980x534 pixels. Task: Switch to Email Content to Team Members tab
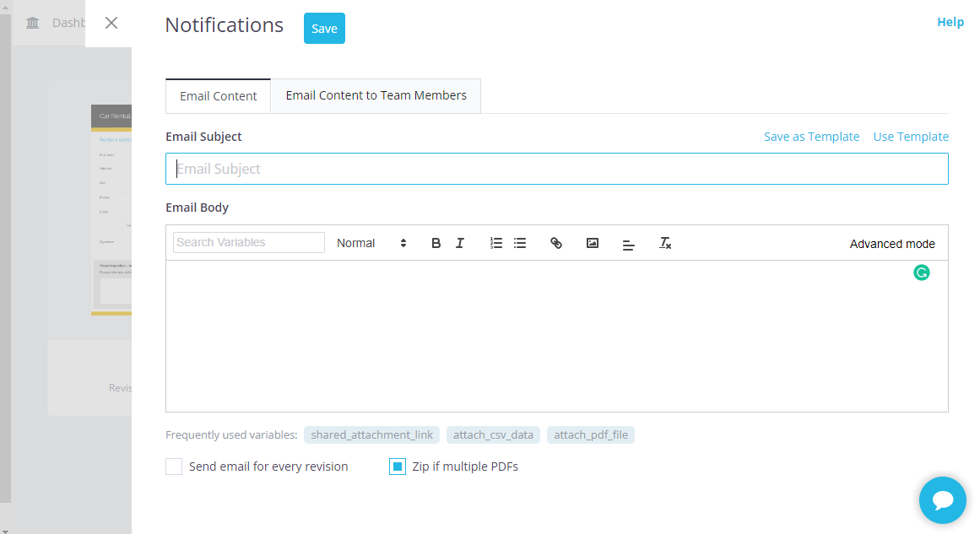tap(376, 95)
